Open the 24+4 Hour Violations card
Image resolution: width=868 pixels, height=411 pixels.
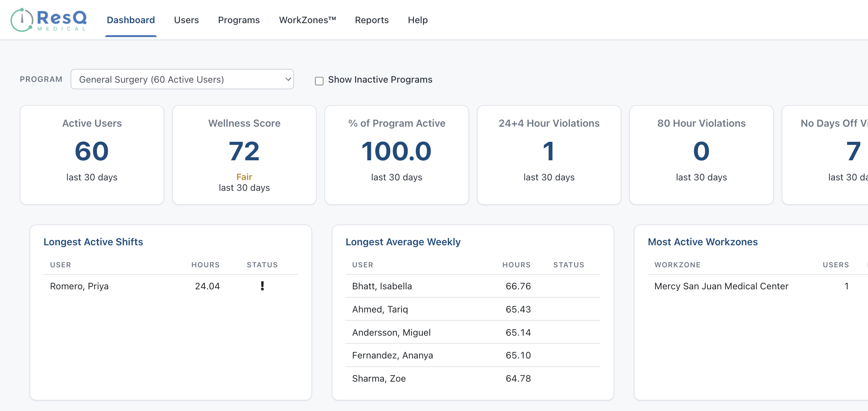(x=549, y=155)
